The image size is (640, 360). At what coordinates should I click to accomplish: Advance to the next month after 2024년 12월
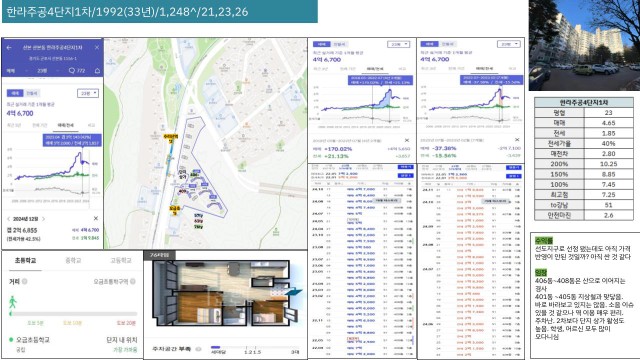coord(44,219)
